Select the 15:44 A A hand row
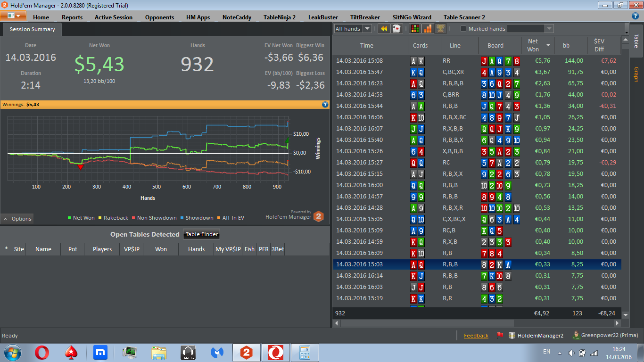 coord(477,106)
